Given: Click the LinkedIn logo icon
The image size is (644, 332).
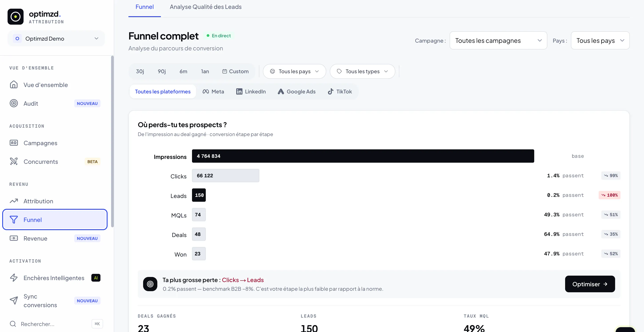Looking at the screenshot, I should [239, 92].
